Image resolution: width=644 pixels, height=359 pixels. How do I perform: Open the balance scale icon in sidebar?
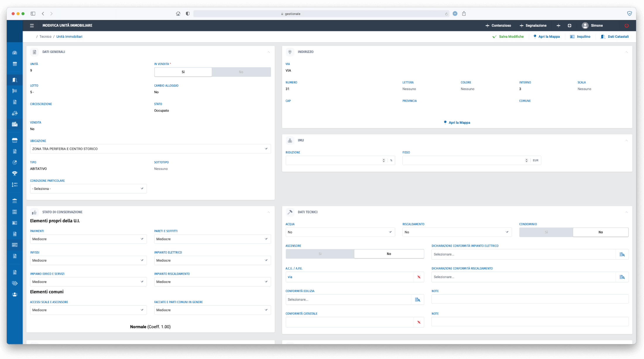(x=15, y=113)
